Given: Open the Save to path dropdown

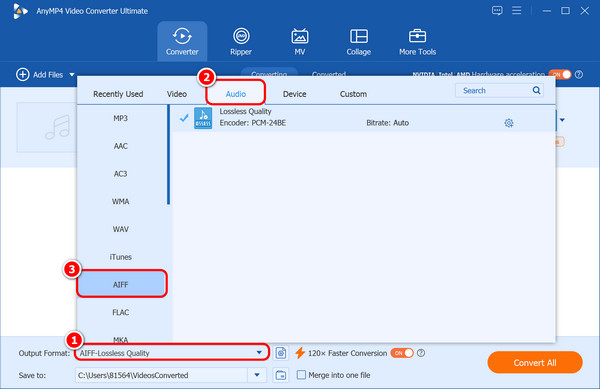Looking at the screenshot, I should tap(257, 375).
